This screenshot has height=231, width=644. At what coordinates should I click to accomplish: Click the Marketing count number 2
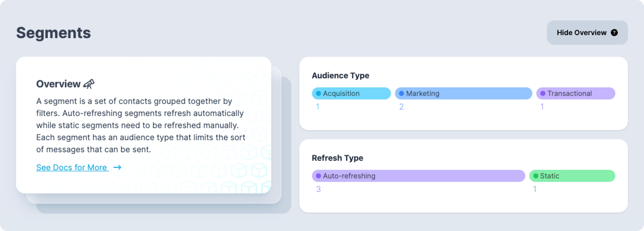pos(401,107)
